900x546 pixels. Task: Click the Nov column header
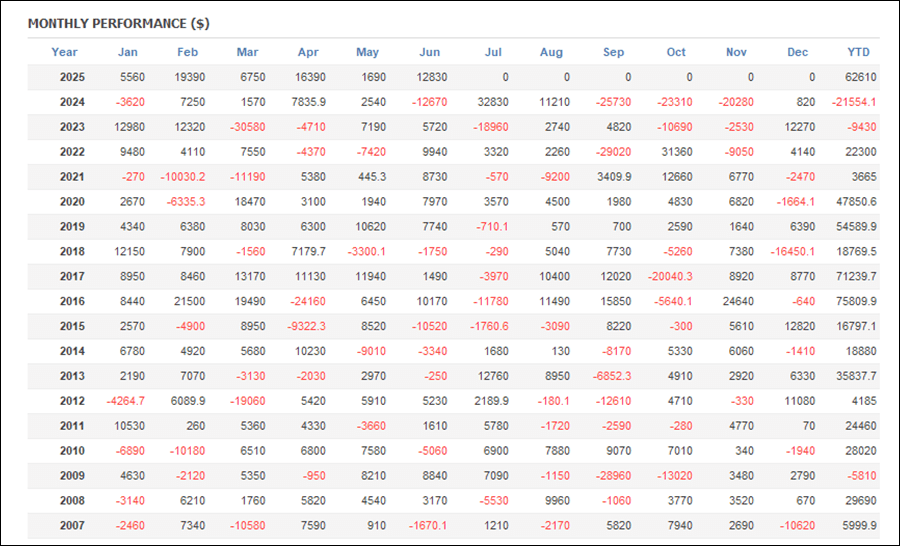(x=736, y=52)
